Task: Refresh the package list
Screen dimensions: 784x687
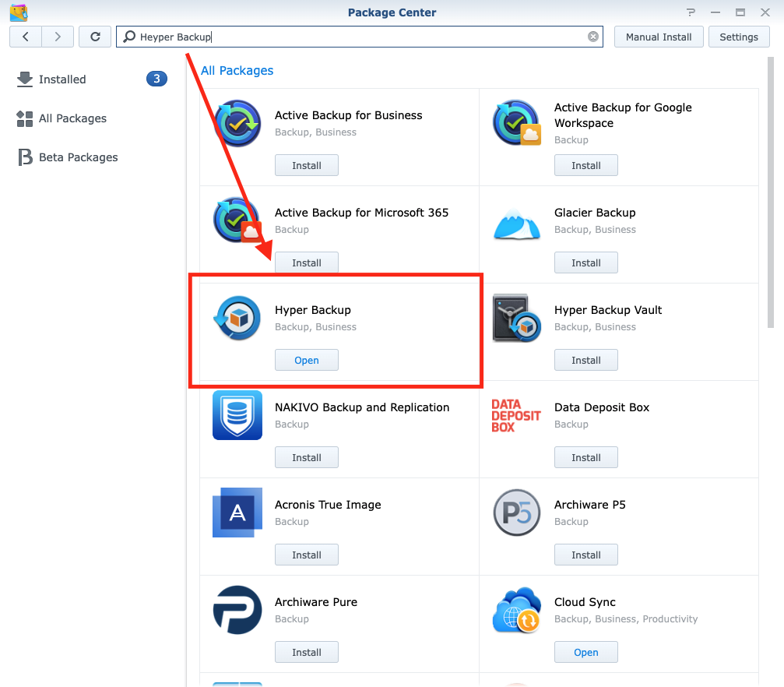Action: point(95,37)
